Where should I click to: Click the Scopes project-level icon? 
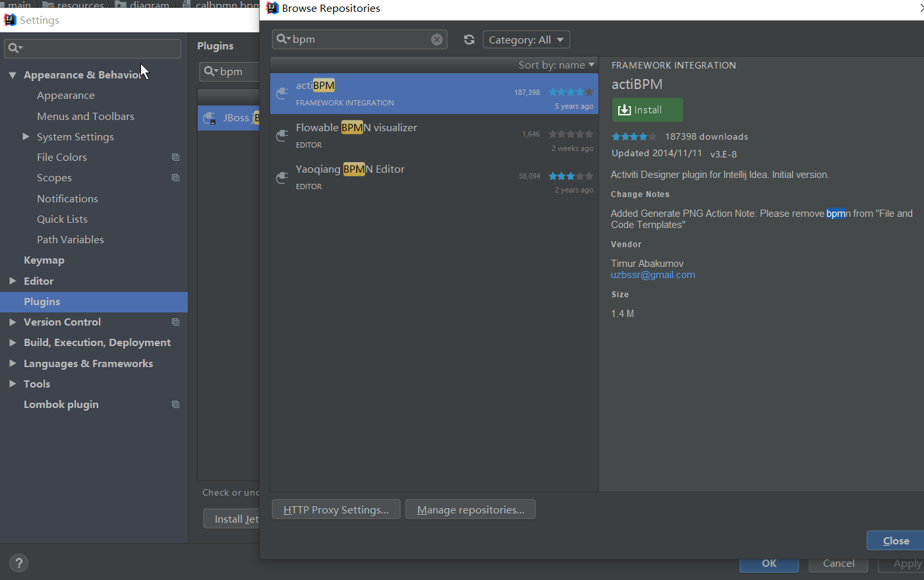tap(175, 178)
